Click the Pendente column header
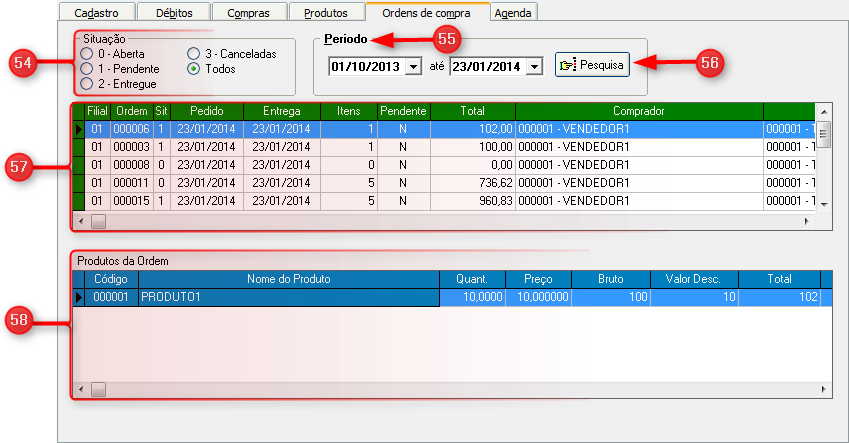This screenshot has height=443, width=849. point(403,111)
